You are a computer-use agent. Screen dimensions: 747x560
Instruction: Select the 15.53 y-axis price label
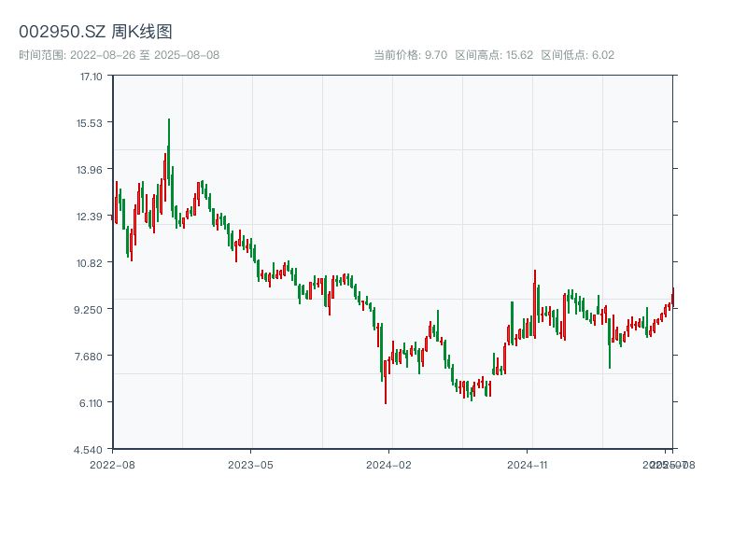click(90, 122)
